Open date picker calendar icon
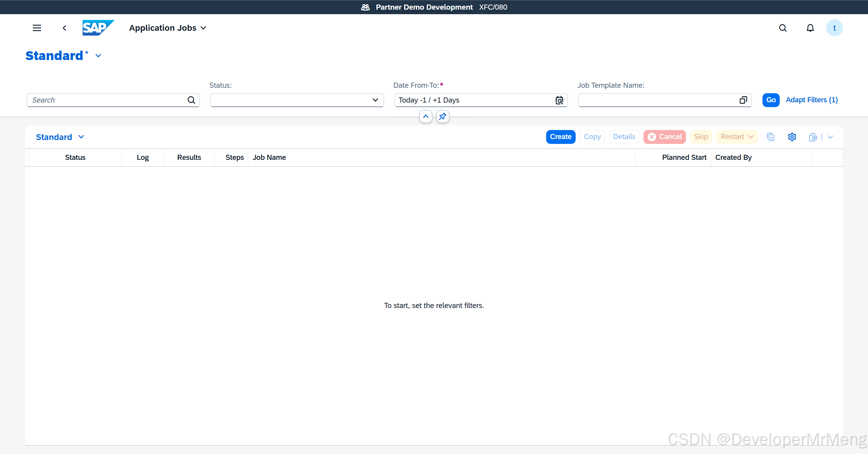 [x=559, y=100]
